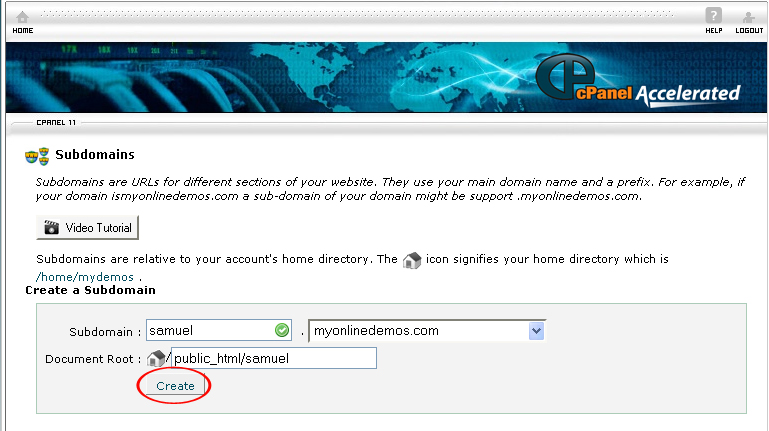The image size is (769, 431).
Task: Click the Logout person icon
Action: click(748, 18)
